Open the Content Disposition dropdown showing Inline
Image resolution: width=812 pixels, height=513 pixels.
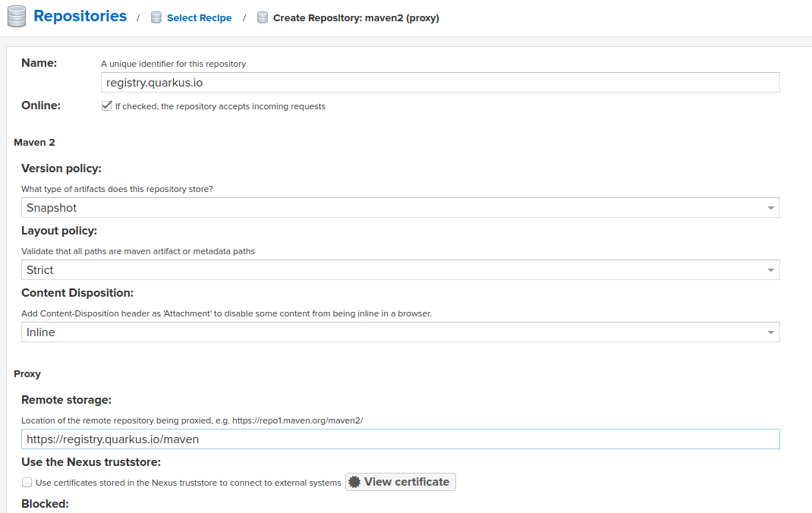click(x=401, y=332)
